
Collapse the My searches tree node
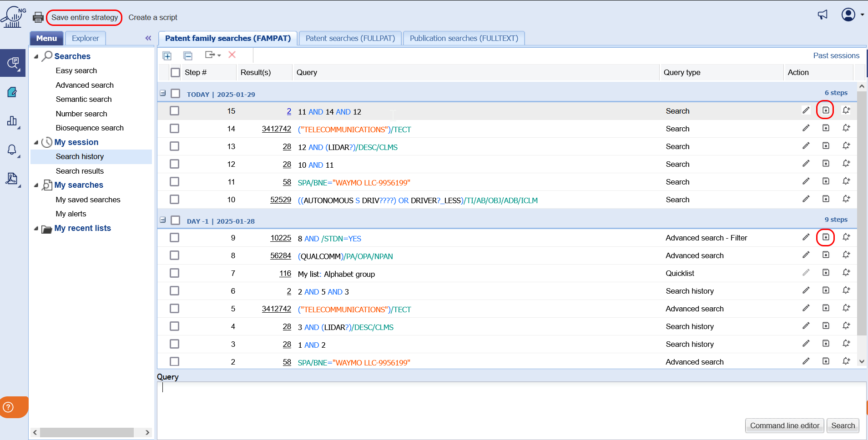[x=36, y=185]
